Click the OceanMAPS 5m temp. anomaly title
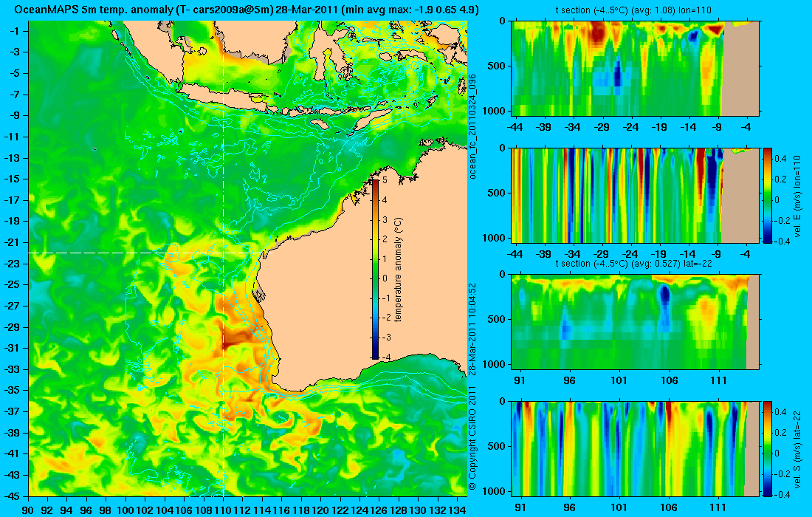The width and height of the screenshot is (812, 517). point(247,10)
